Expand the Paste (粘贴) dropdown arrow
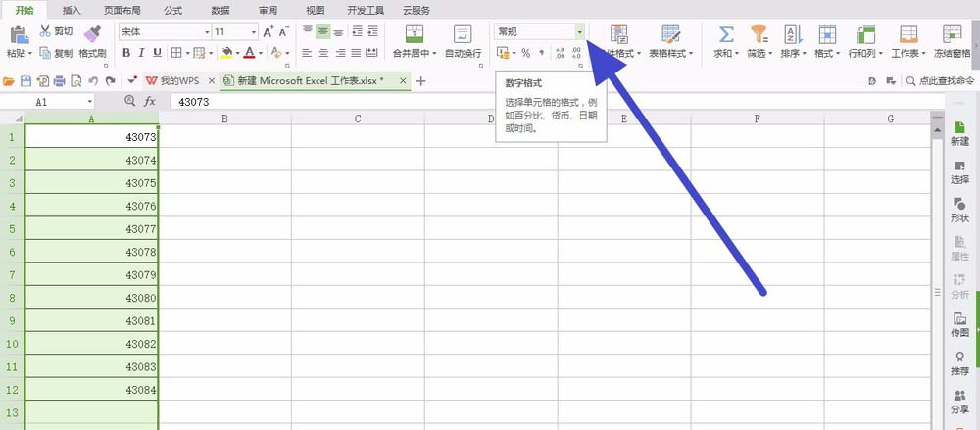Image resolution: width=980 pixels, height=430 pixels. click(x=28, y=54)
